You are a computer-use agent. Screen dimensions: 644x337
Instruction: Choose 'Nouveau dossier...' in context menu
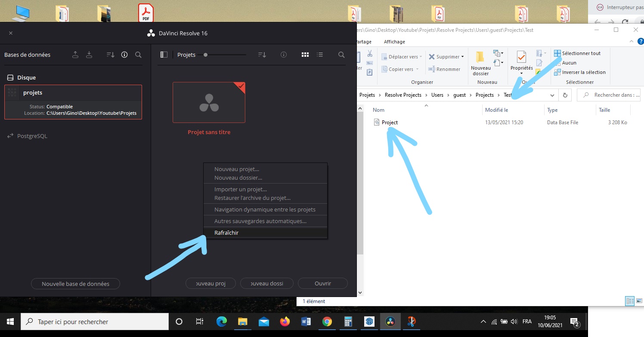point(238,178)
